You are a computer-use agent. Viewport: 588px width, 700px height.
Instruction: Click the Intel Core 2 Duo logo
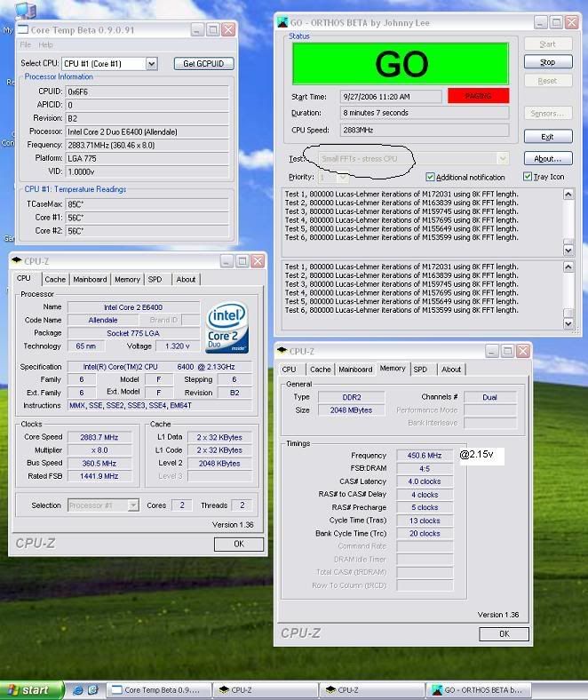[227, 327]
